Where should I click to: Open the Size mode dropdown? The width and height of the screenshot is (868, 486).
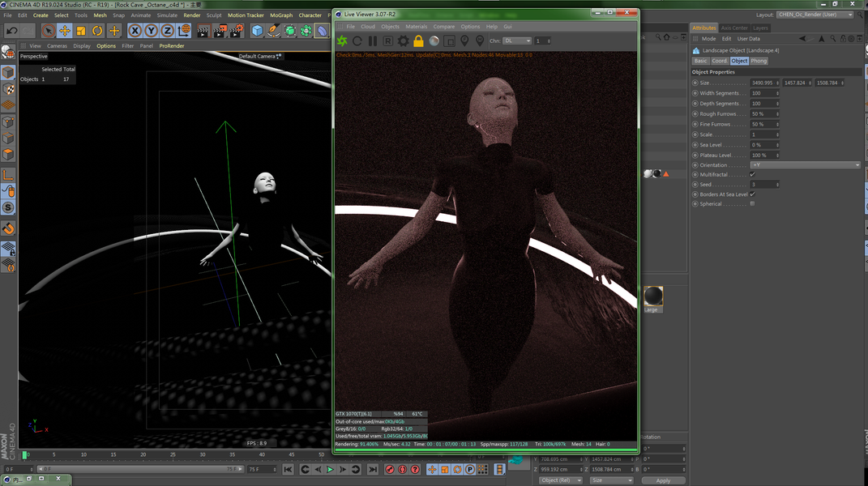tap(611, 480)
